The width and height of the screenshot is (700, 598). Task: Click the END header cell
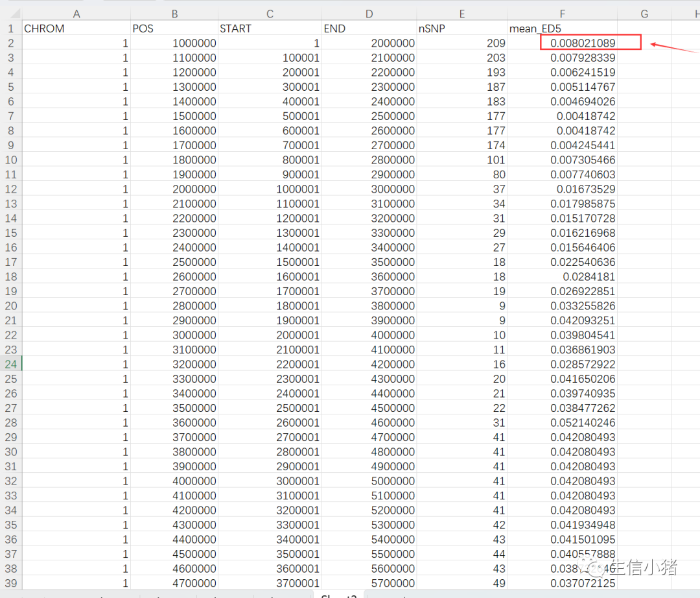tap(369, 29)
